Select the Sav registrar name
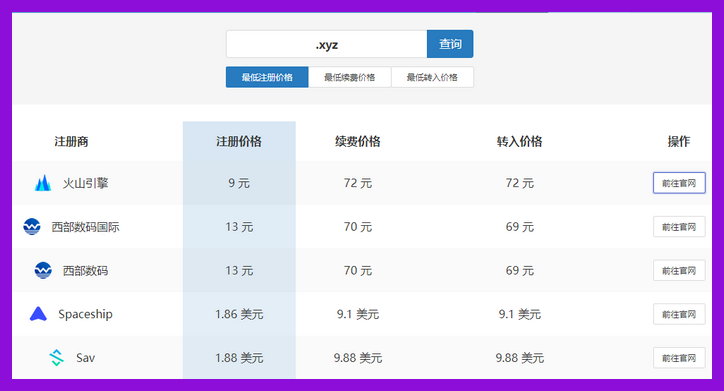This screenshot has height=391, width=724. point(85,358)
